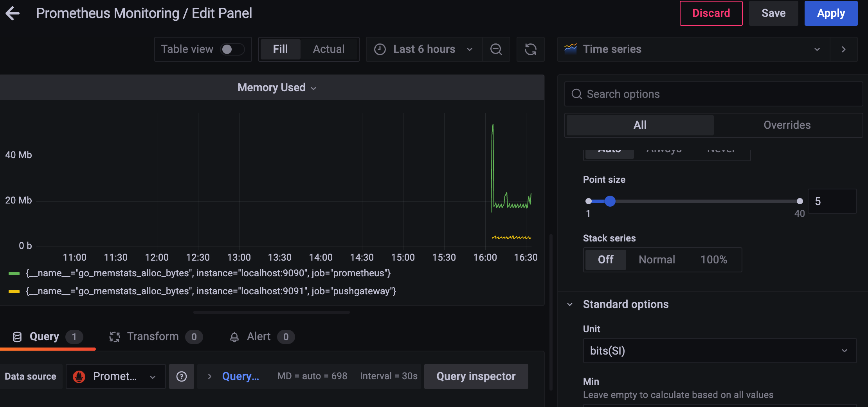Click the Point size slider handle
This screenshot has width=868, height=407.
610,201
